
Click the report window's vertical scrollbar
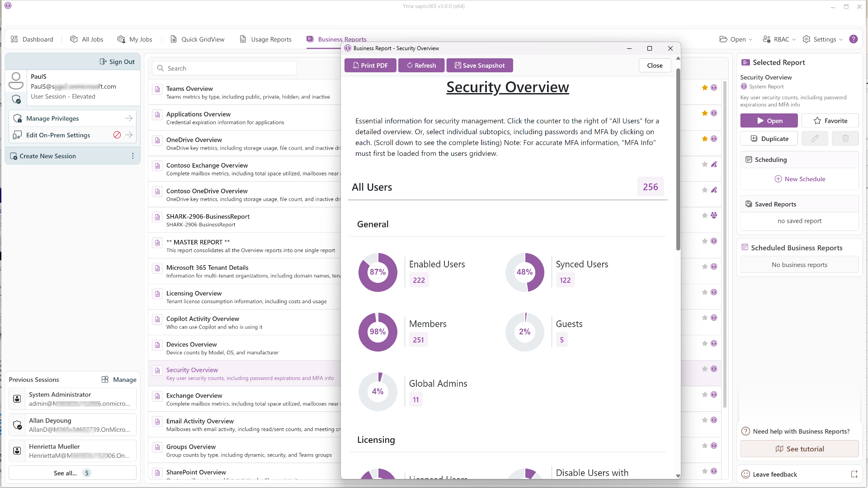click(x=678, y=158)
